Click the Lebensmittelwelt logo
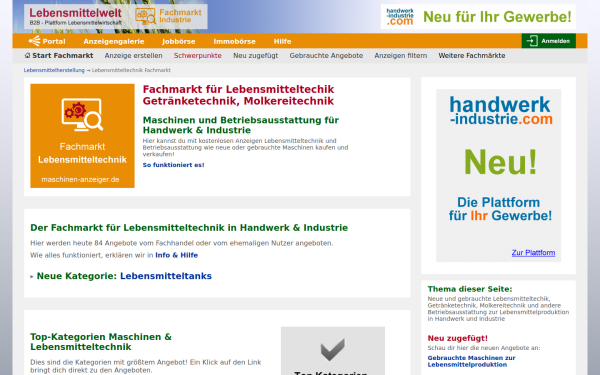 click(76, 16)
